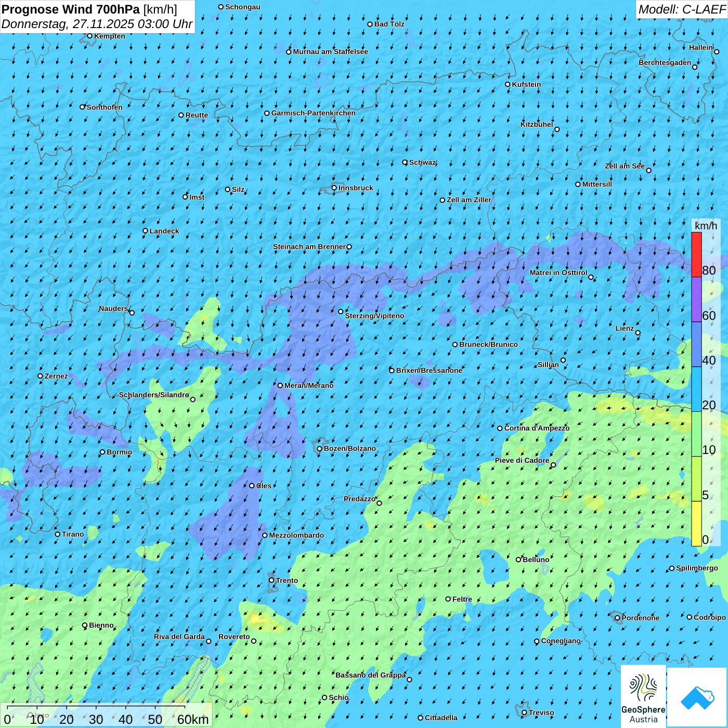Click the Belluno city label
This screenshot has height=728, width=728.
click(536, 560)
